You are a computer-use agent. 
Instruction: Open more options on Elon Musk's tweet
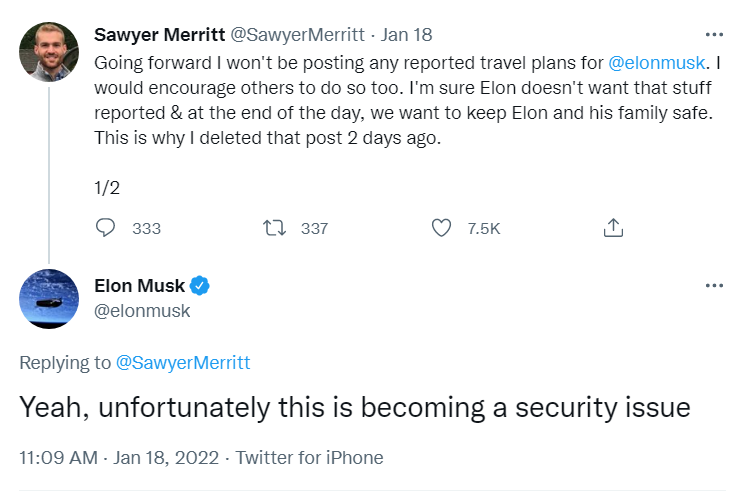click(713, 286)
